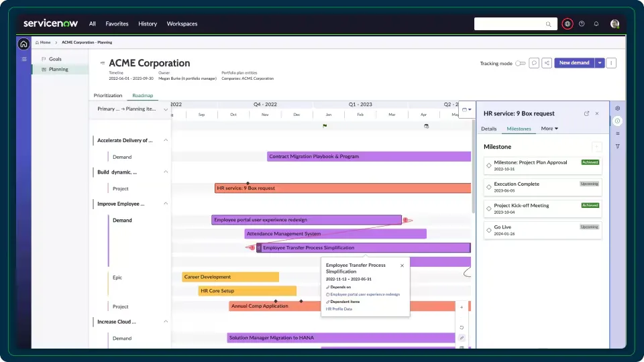Click the link dependency icon on roadmap

[x=462, y=338]
